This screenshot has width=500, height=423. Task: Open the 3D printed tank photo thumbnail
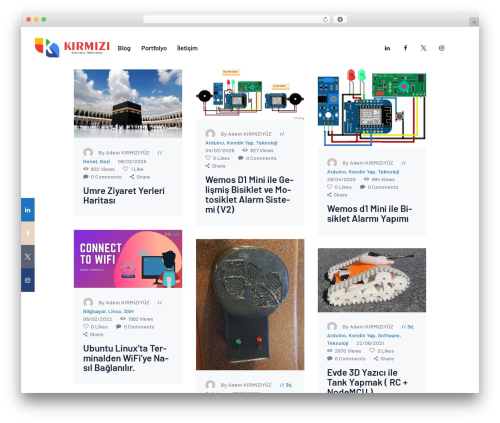[372, 280]
